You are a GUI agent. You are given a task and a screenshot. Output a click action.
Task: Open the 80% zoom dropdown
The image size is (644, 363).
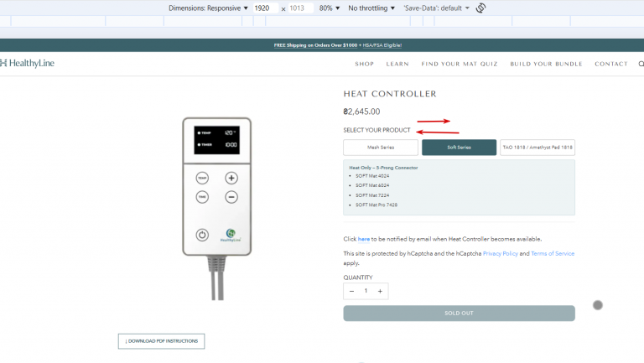pos(330,8)
